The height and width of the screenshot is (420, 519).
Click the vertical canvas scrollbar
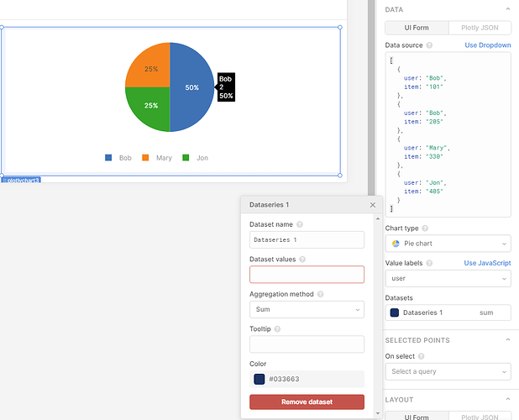(371, 98)
